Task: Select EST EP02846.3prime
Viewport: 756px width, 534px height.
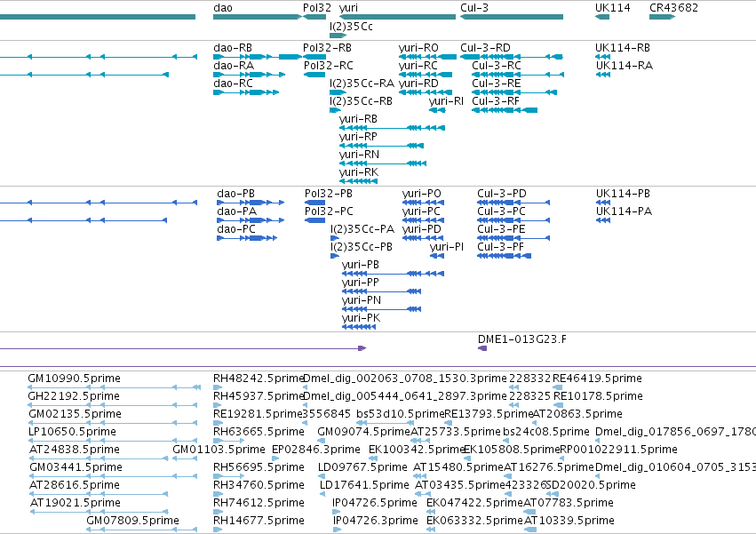Action: coord(275,458)
